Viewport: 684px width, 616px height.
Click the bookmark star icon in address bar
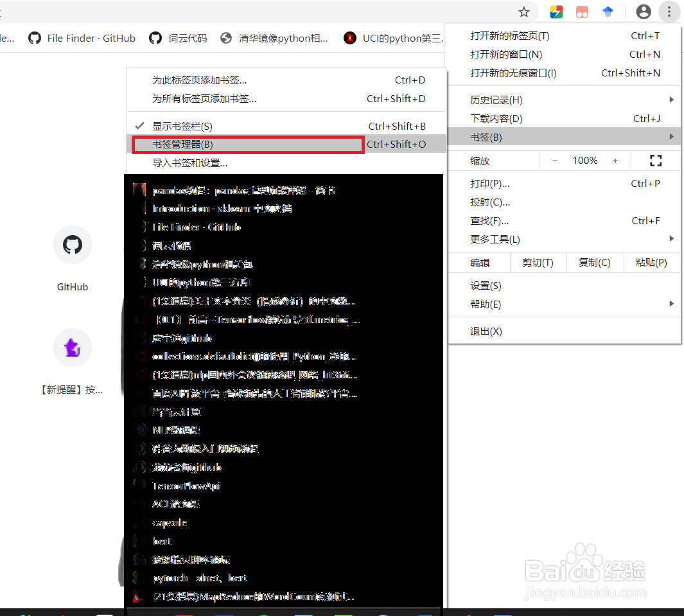click(x=523, y=12)
